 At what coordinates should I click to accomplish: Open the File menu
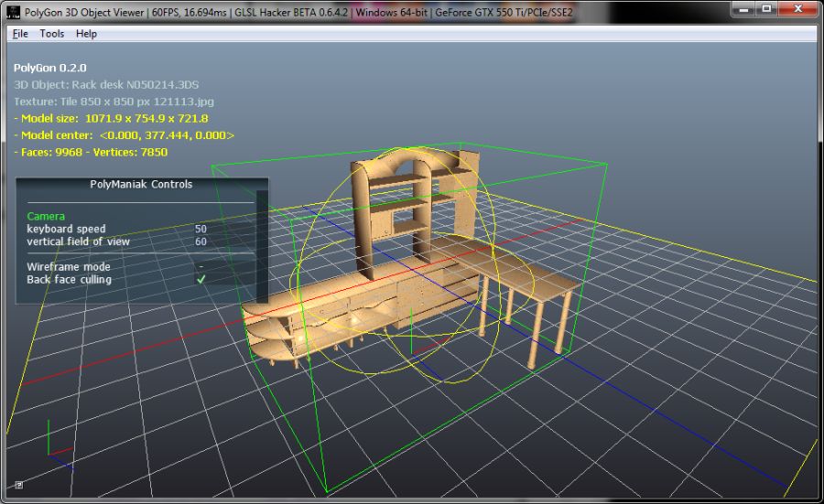[20, 34]
